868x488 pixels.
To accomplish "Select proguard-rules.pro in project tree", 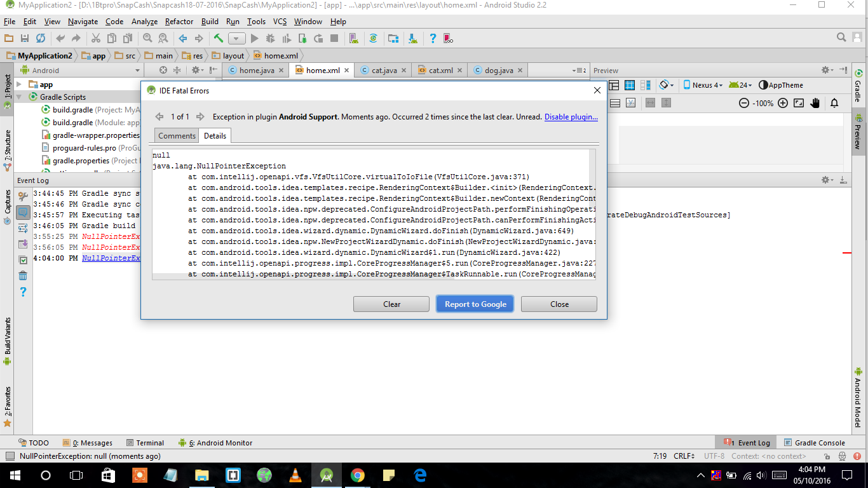I will (85, 148).
